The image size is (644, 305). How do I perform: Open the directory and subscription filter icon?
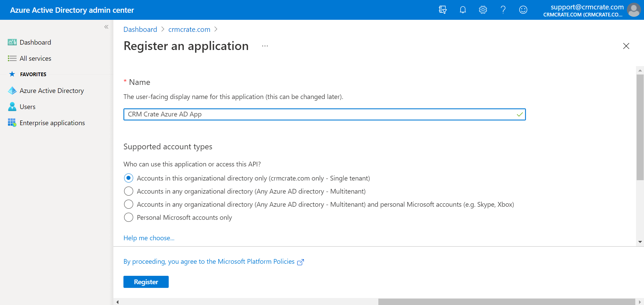pyautogui.click(x=443, y=10)
